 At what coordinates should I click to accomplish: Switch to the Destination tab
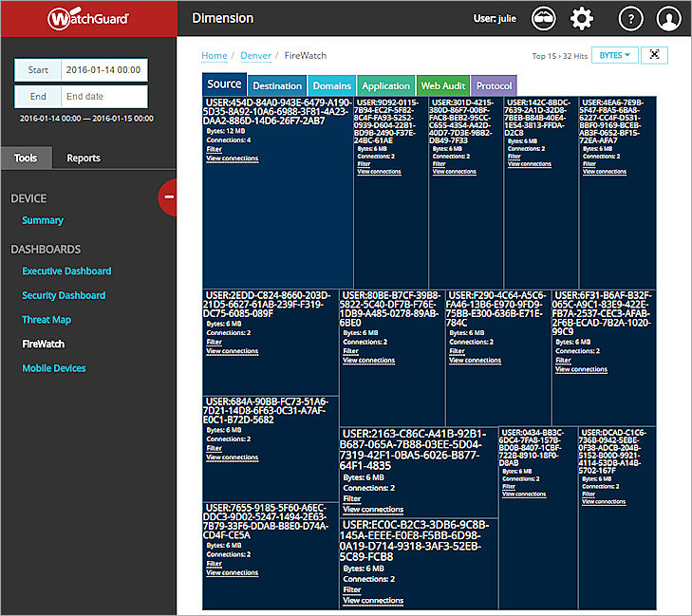coord(277,85)
